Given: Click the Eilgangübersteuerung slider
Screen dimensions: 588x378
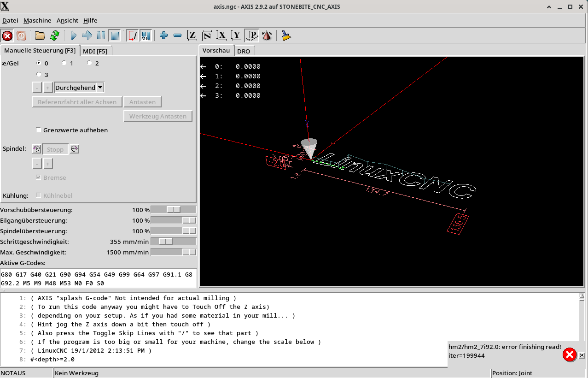Looking at the screenshot, I should tap(174, 220).
